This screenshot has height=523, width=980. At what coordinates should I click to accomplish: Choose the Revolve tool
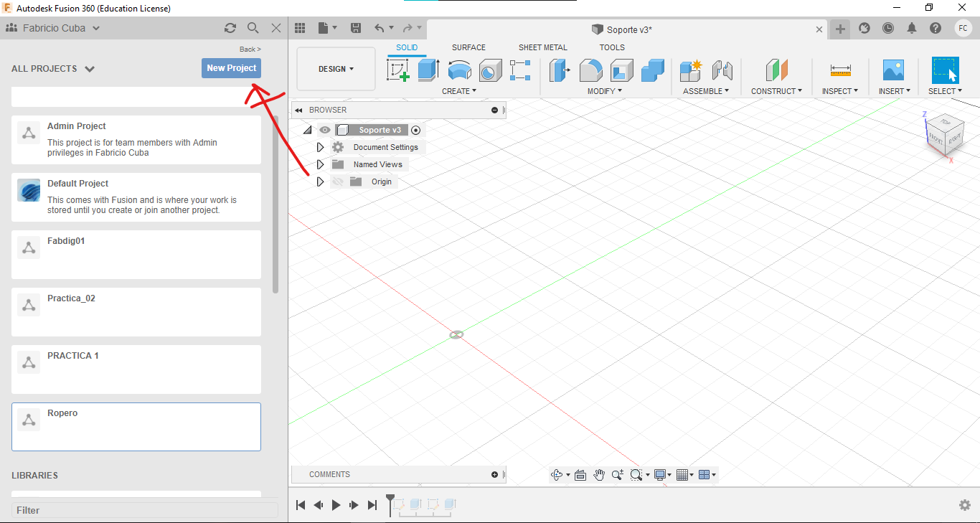coord(460,70)
